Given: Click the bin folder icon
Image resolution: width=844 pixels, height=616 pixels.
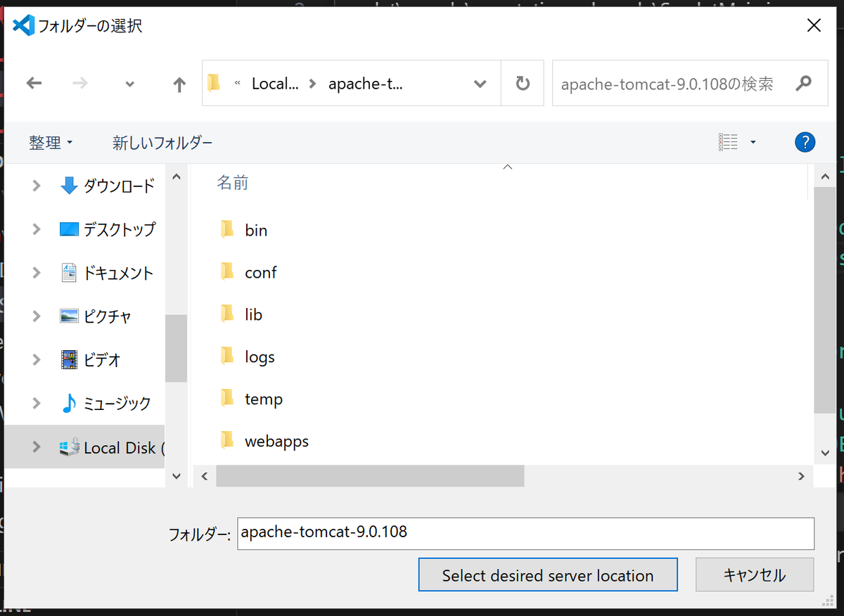Looking at the screenshot, I should click(x=226, y=229).
